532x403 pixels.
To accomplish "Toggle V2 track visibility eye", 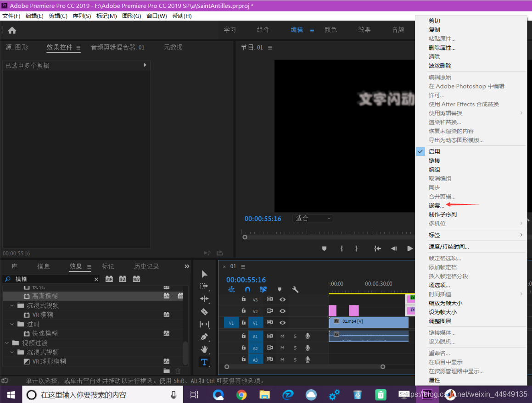I will pos(282,311).
